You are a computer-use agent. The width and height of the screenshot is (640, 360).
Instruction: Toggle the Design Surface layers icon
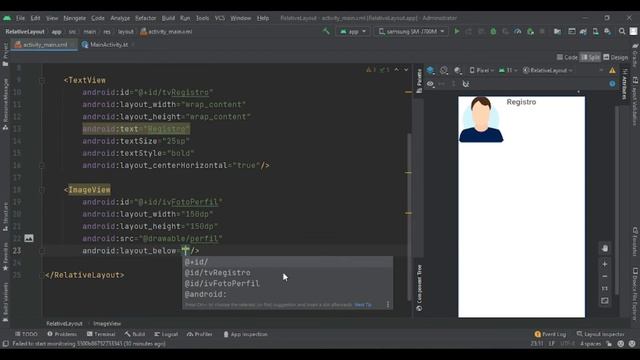point(430,70)
